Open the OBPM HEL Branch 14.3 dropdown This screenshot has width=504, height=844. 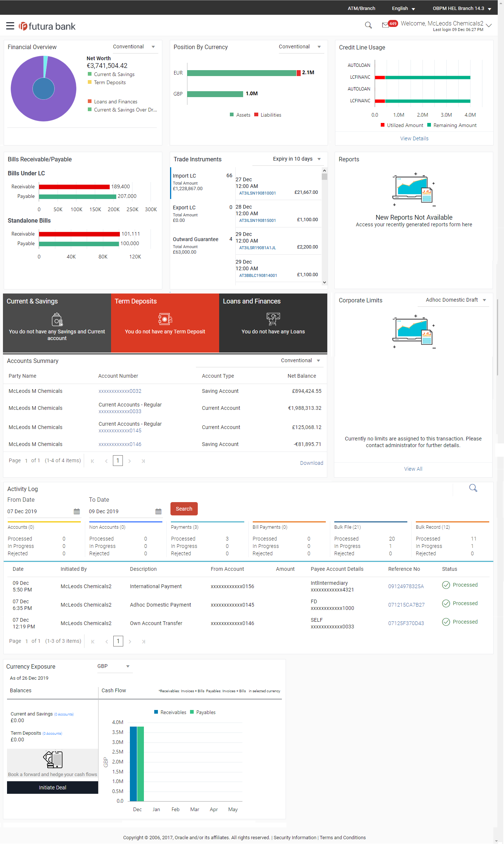(x=462, y=8)
